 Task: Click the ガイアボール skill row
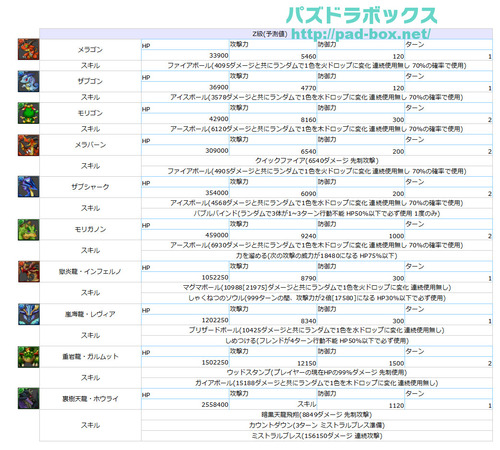coord(317,383)
